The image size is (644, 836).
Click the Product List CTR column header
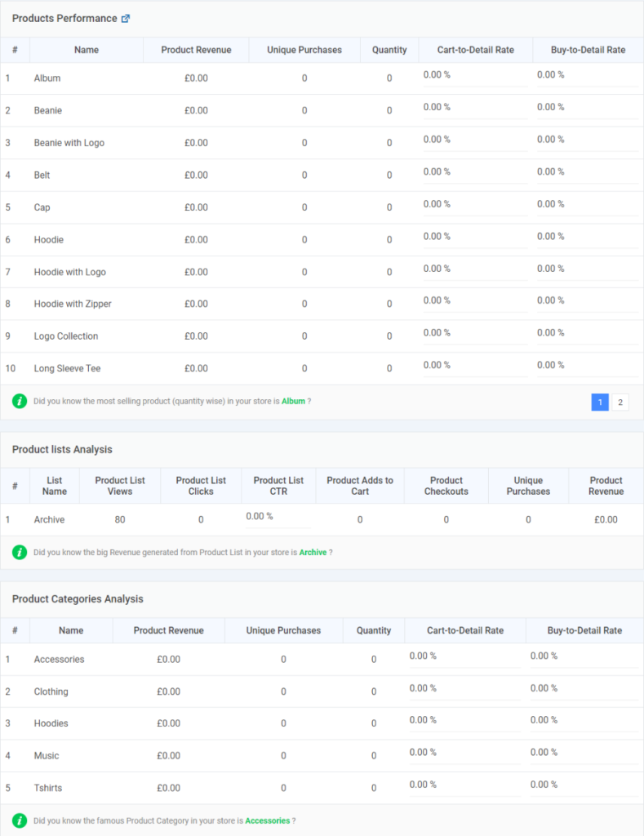click(x=278, y=486)
